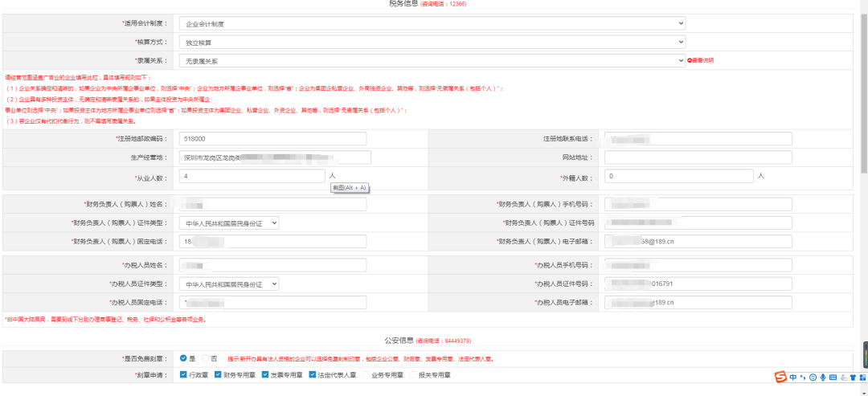Toggle punctuation mode on the IME bar
Image resolution: width=868 pixels, height=396 pixels.
coord(802,378)
